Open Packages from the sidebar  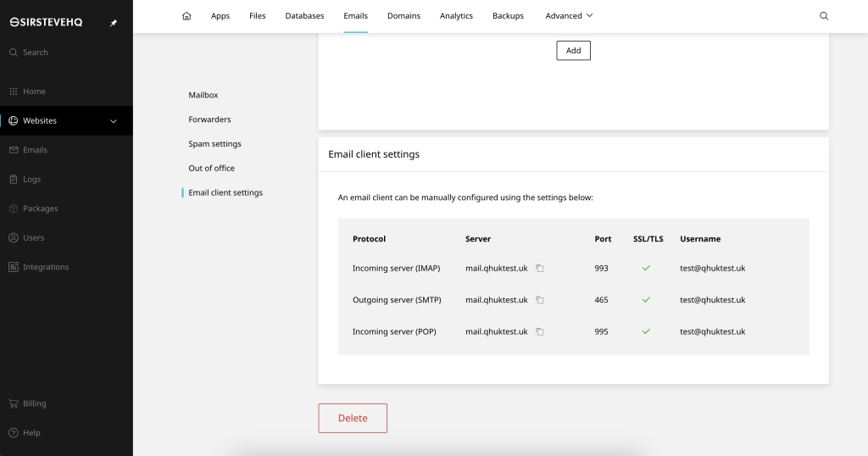(x=41, y=209)
